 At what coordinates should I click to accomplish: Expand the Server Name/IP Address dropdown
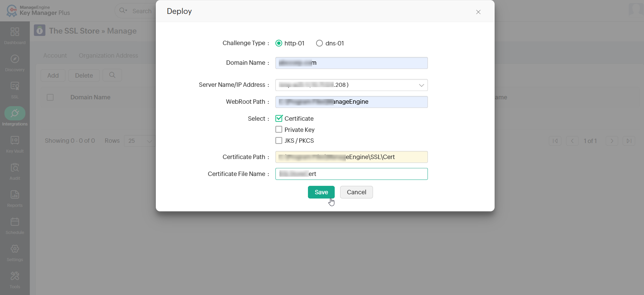coord(351,85)
